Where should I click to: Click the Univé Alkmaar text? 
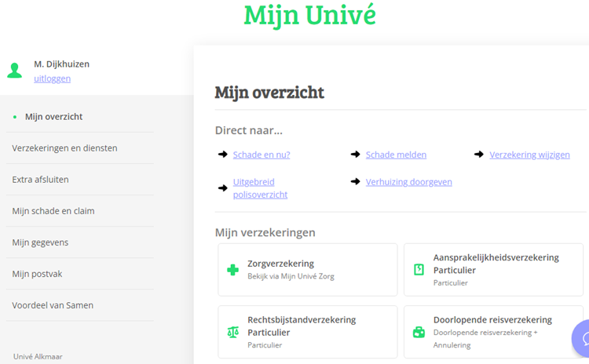click(x=38, y=356)
